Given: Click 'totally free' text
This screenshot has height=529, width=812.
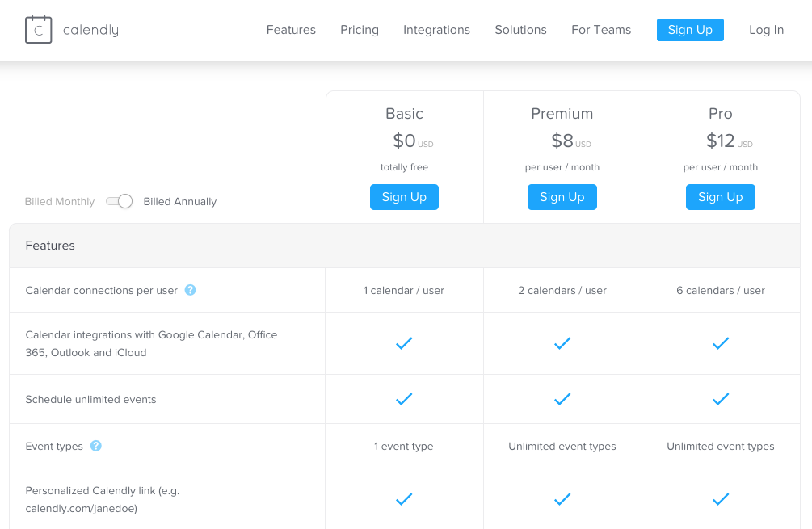Looking at the screenshot, I should pos(404,167).
